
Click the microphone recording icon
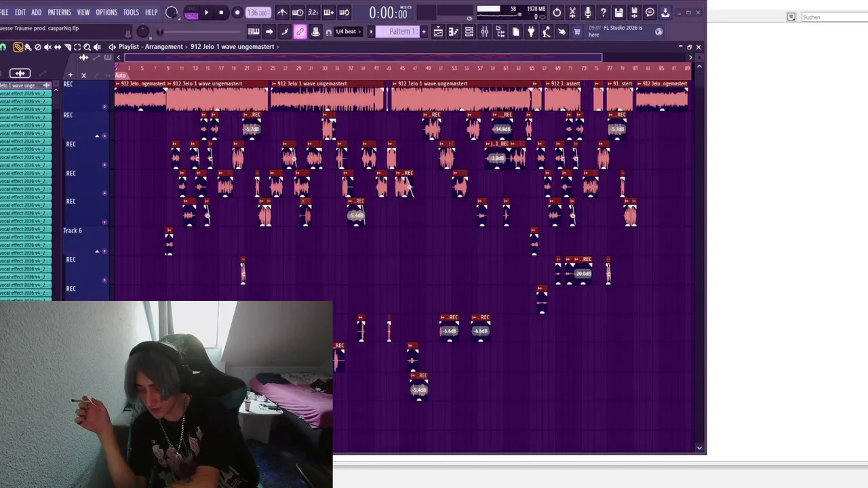pyautogui.click(x=587, y=12)
